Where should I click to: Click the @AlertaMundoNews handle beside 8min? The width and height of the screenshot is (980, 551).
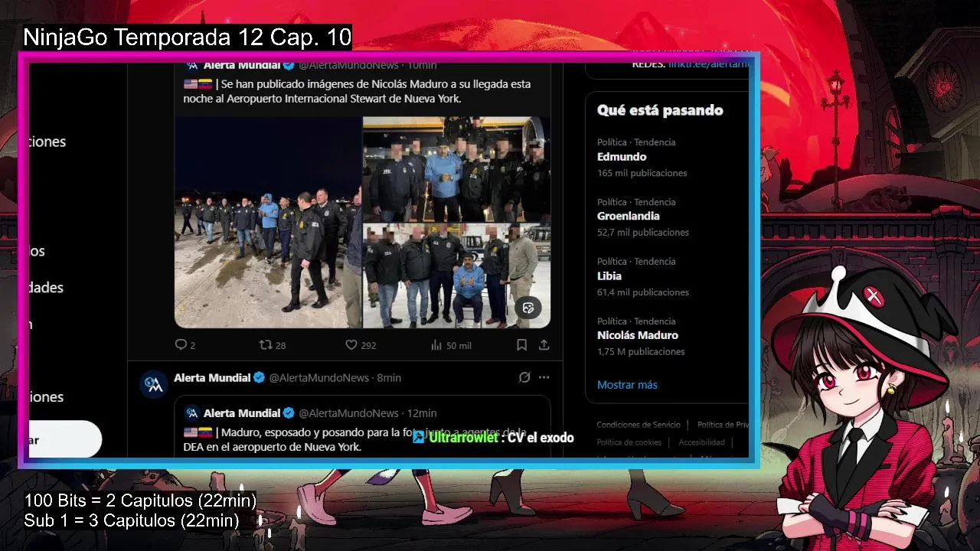tap(319, 377)
